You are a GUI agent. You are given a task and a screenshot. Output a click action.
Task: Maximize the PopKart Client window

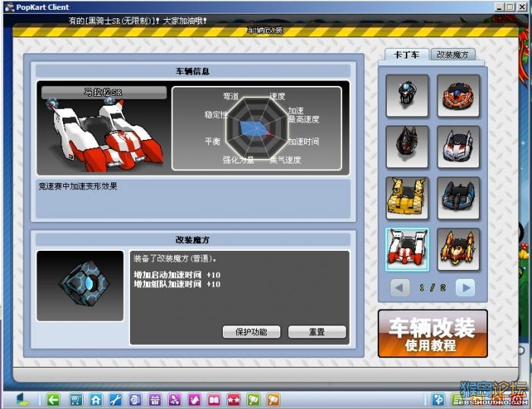pos(510,7)
